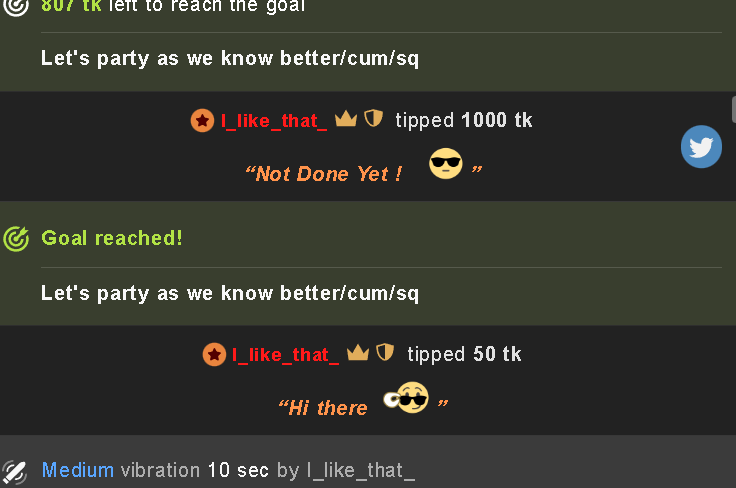Viewport: 736px width, 488px height.
Task: Click the vibration toy icon beside Medium
Action: tap(14, 472)
